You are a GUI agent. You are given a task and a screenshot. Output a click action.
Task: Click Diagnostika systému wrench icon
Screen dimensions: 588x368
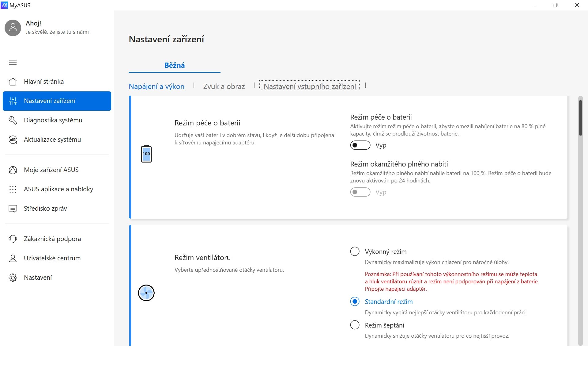[x=13, y=120]
